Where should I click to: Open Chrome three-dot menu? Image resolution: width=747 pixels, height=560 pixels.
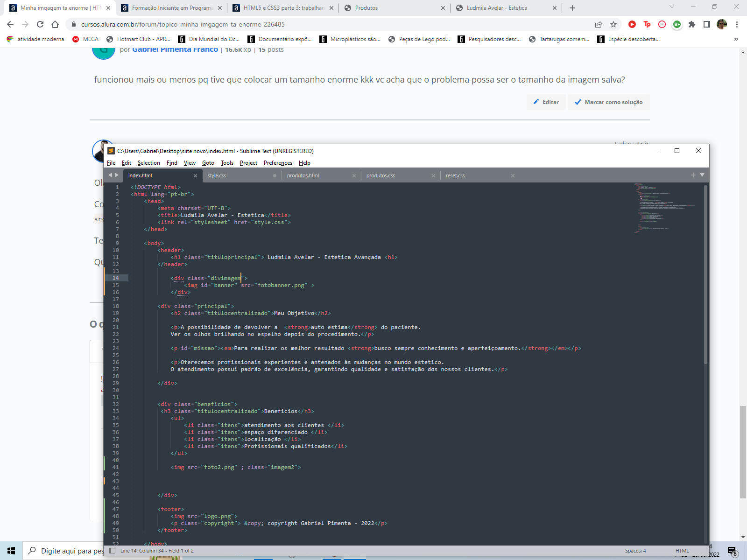coord(737,24)
